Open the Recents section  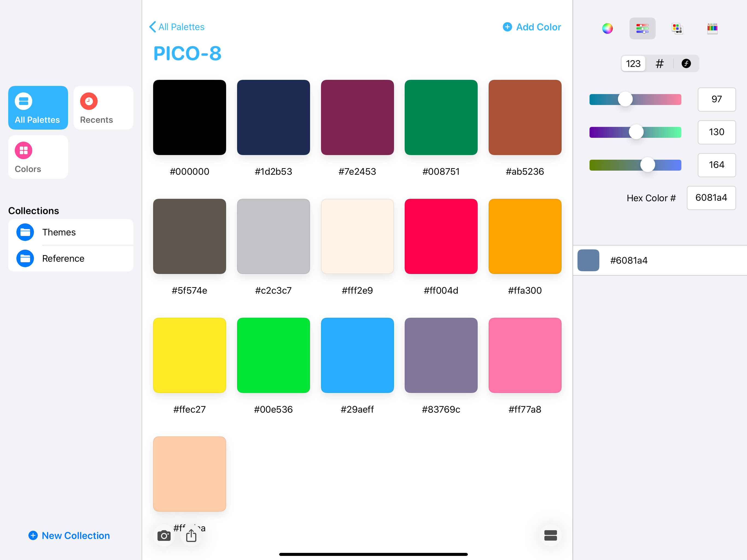point(103,108)
